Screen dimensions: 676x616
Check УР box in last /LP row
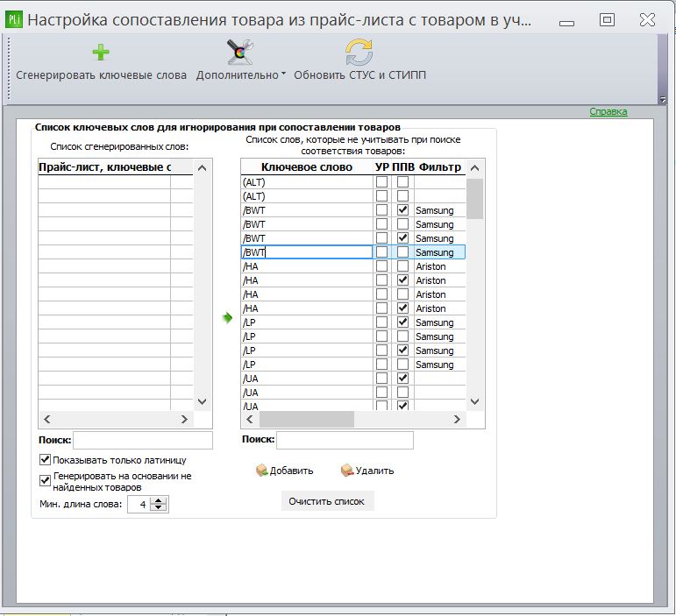(381, 365)
